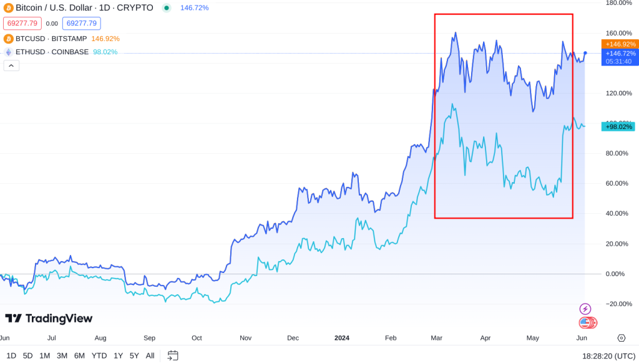Viewport: 639px width, 364px height.
Task: Click the Ethereum icon next to ETHUSD
Action: pyautogui.click(x=9, y=52)
